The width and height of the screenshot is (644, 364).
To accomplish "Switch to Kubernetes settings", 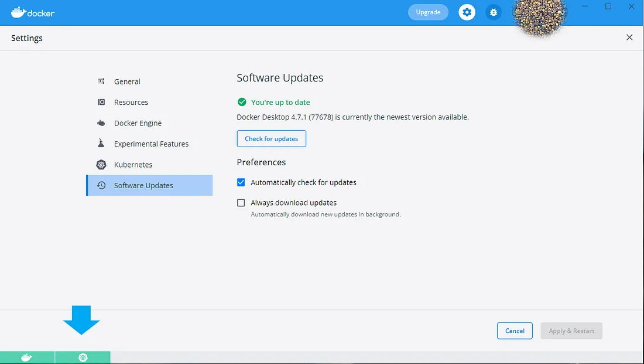I will pos(149,165).
